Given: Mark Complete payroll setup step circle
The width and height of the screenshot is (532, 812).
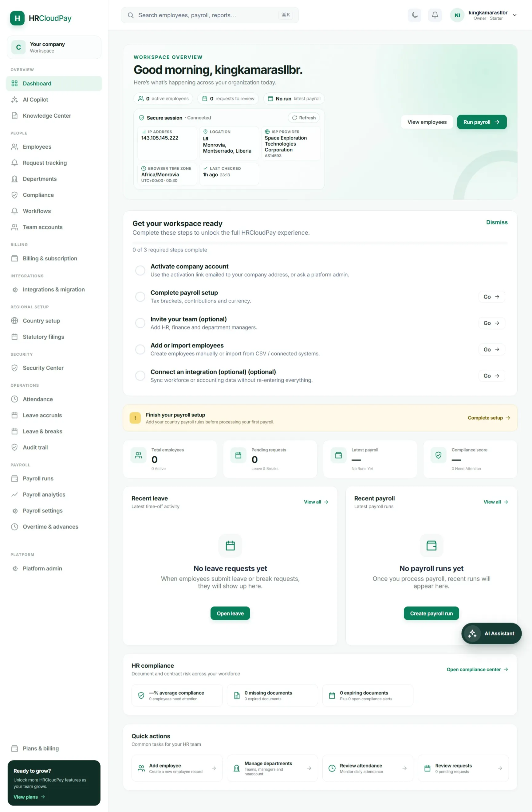Looking at the screenshot, I should coord(140,297).
